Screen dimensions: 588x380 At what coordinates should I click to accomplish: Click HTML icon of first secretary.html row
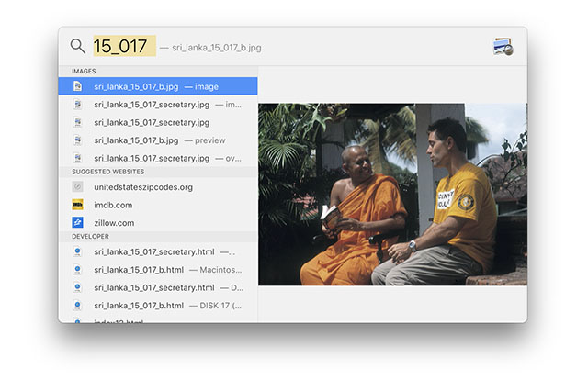coord(77,251)
